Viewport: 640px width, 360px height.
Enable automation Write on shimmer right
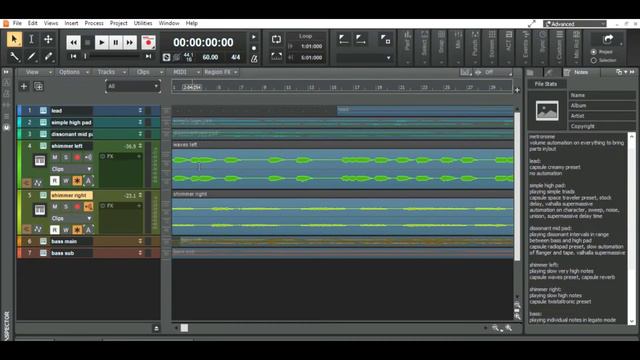(x=66, y=230)
